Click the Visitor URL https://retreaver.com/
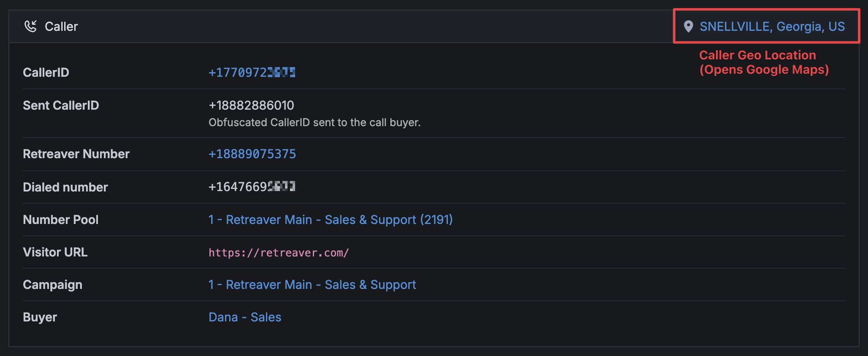 click(x=279, y=253)
